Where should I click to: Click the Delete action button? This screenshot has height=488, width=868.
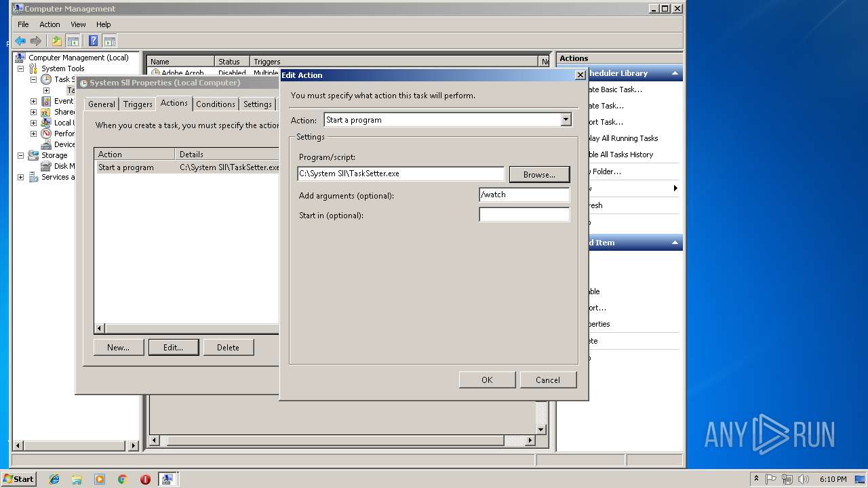(x=229, y=347)
